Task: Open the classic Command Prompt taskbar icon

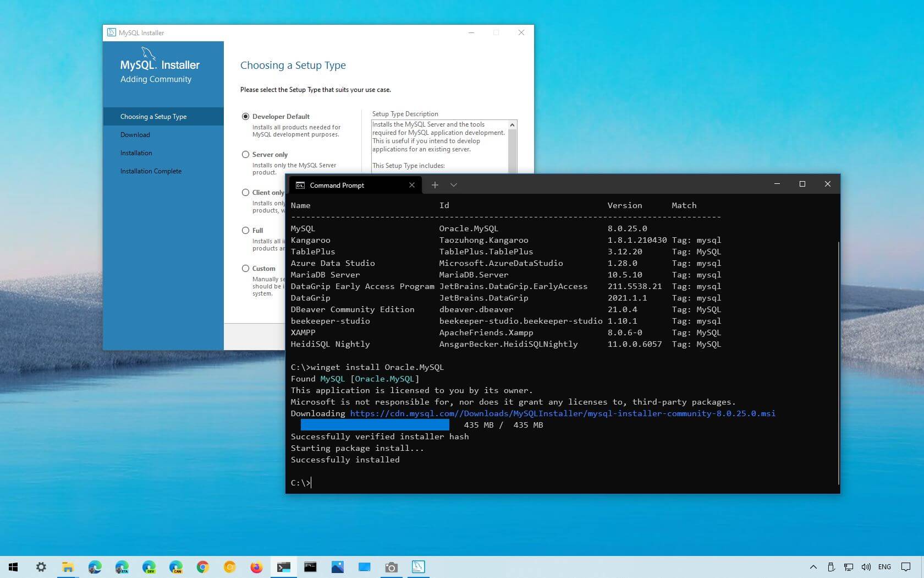Action: [x=310, y=567]
